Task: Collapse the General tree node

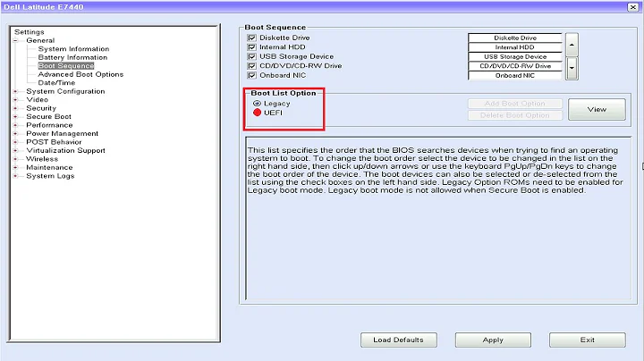Action: pyautogui.click(x=15, y=40)
